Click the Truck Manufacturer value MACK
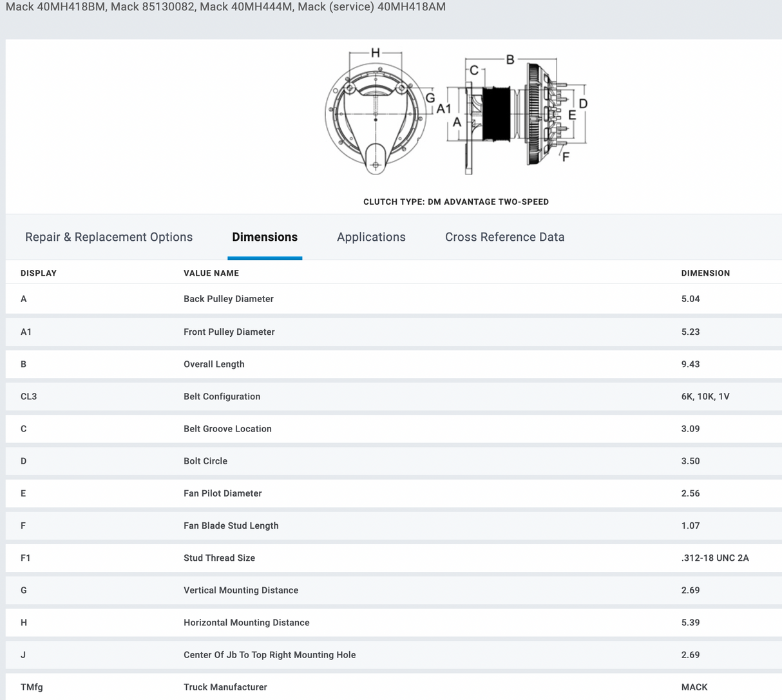 (694, 687)
